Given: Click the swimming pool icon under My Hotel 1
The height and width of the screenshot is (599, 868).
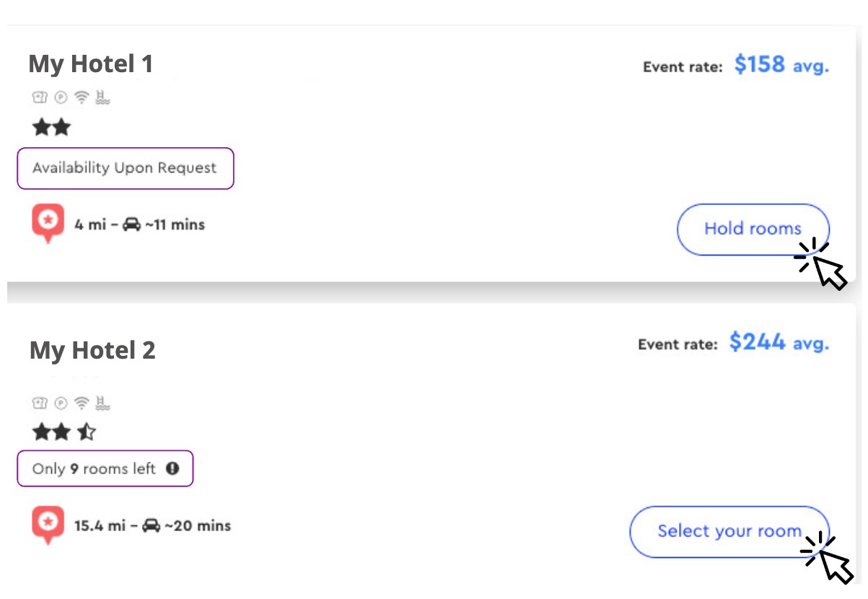Looking at the screenshot, I should 102,99.
